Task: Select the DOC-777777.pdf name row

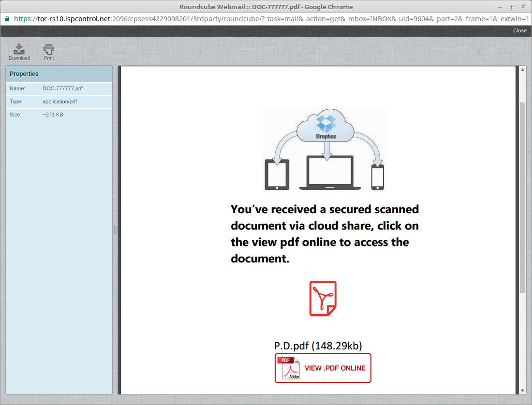Action: 59,89
